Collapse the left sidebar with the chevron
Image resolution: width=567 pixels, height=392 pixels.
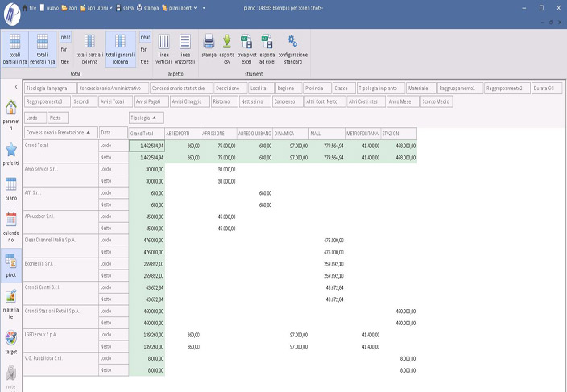click(16, 86)
